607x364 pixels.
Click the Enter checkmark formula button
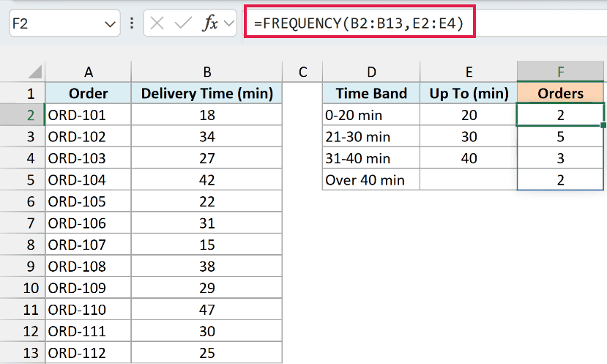[x=183, y=23]
